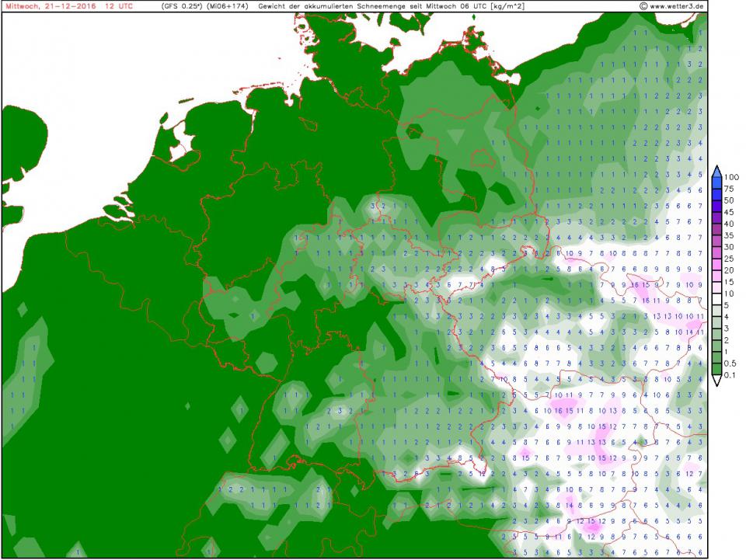746x560 pixels.
Task: Pick the white legend swatch between 10 and 5
Action: point(717,299)
